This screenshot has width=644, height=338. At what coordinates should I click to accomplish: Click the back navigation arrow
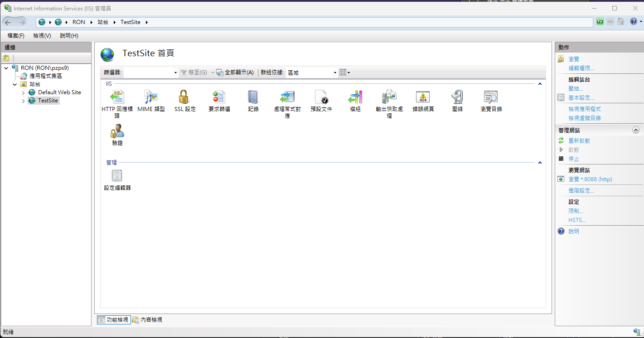coord(8,22)
